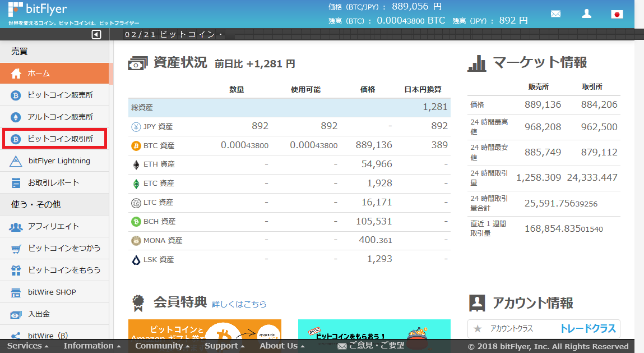This screenshot has width=644, height=353.
Task: Click the money icon beside 入出金
Action: point(16,315)
